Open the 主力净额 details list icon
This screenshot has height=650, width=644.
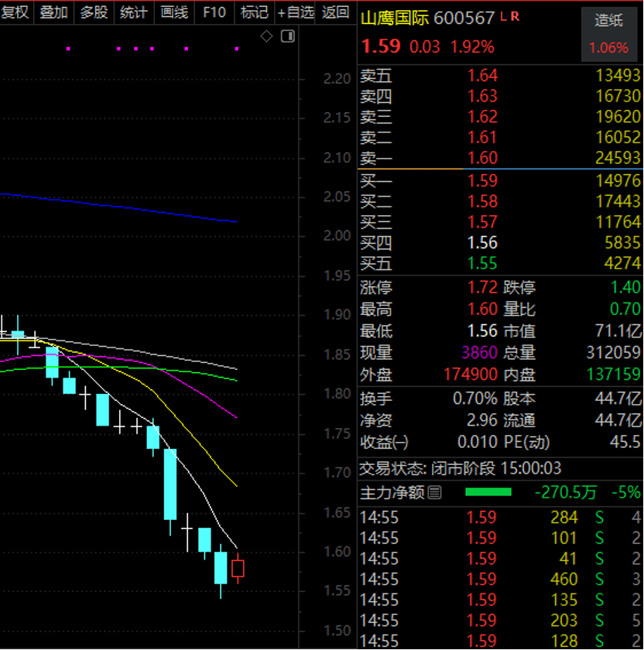[x=434, y=492]
